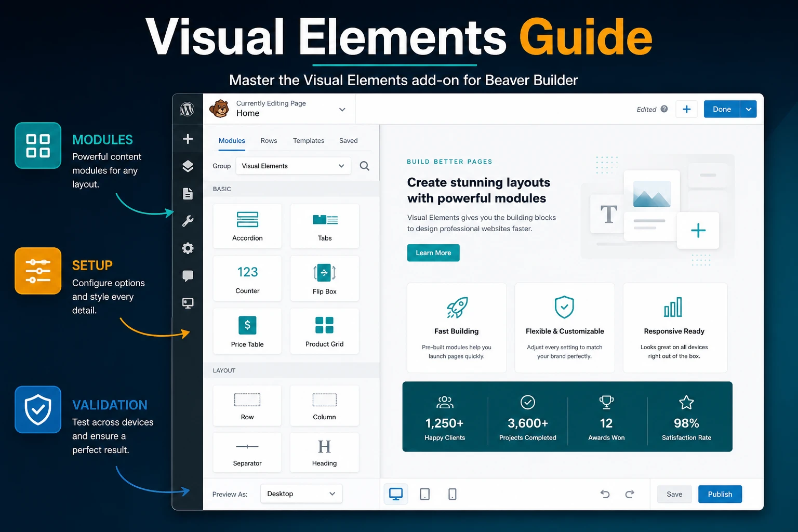The height and width of the screenshot is (532, 798).
Task: Select the Counter module
Action: (x=247, y=278)
